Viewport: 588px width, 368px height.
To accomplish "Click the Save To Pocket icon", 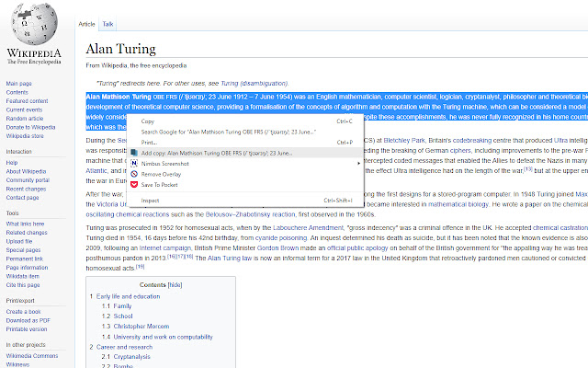I will (x=133, y=184).
